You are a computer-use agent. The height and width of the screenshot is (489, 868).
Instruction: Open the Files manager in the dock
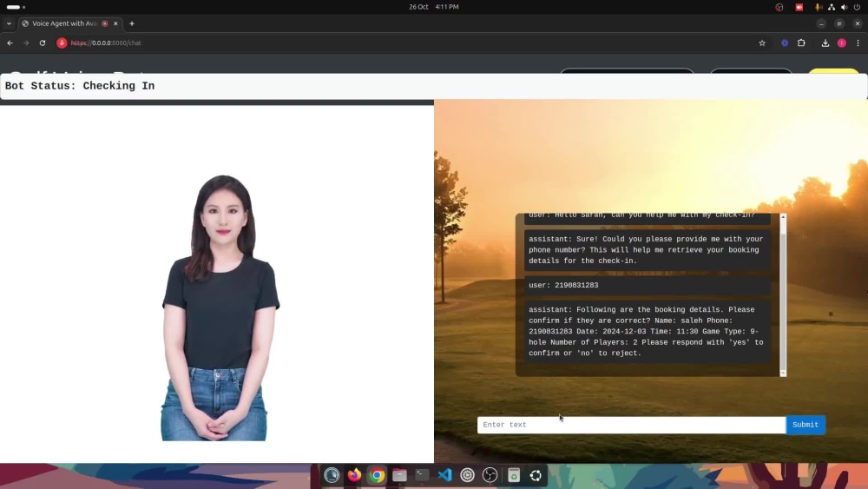click(x=399, y=475)
